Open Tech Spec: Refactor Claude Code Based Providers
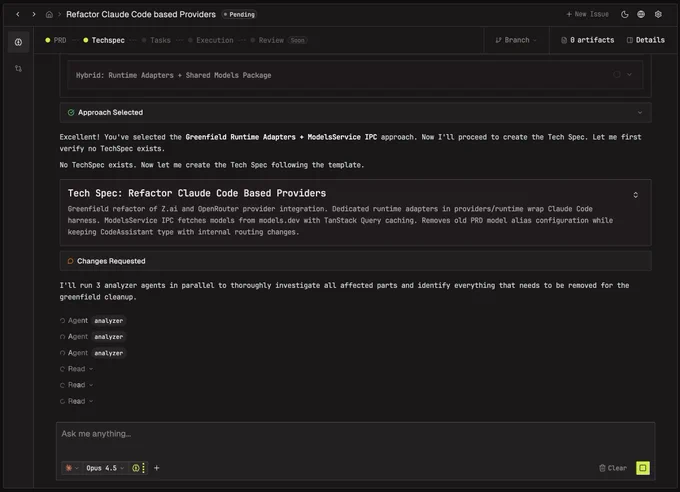Image resolution: width=680 pixels, height=492 pixels. coord(197,193)
